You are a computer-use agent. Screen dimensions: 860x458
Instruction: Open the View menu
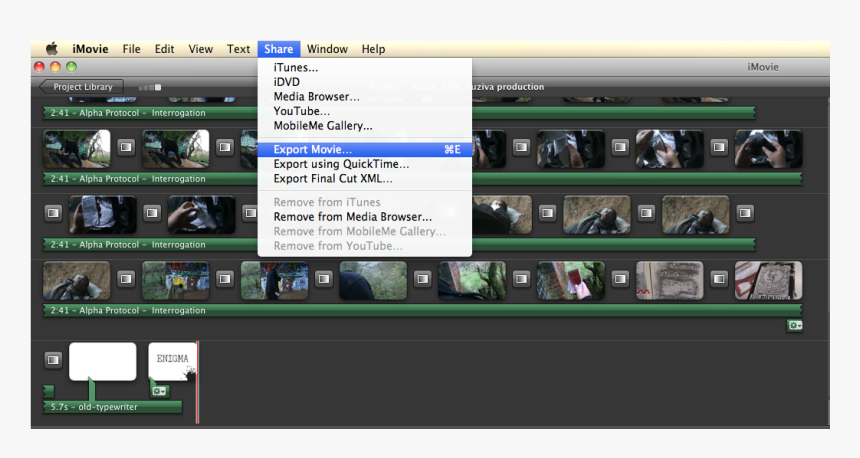(201, 49)
